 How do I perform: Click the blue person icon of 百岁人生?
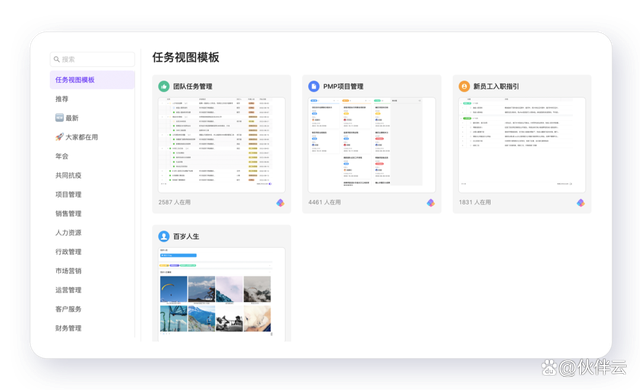[x=164, y=236]
